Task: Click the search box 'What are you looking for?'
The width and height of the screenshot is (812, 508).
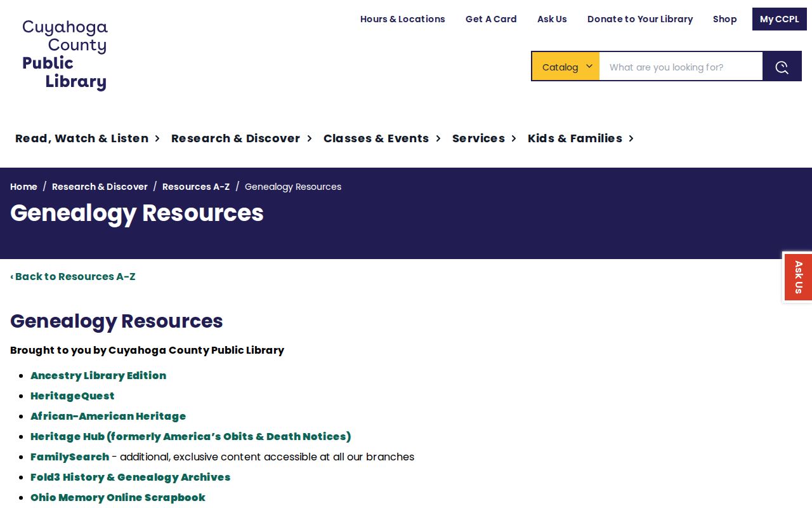Action: point(681,67)
